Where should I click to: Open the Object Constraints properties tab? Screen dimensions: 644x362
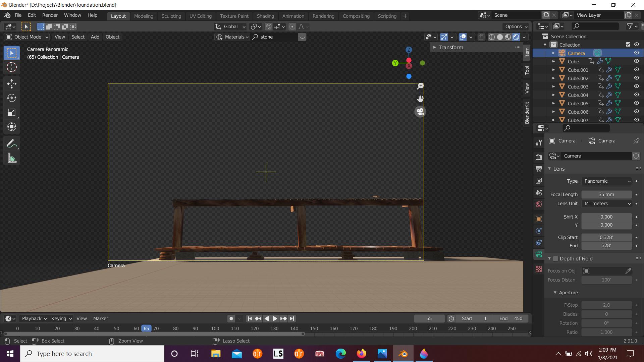[x=539, y=242]
